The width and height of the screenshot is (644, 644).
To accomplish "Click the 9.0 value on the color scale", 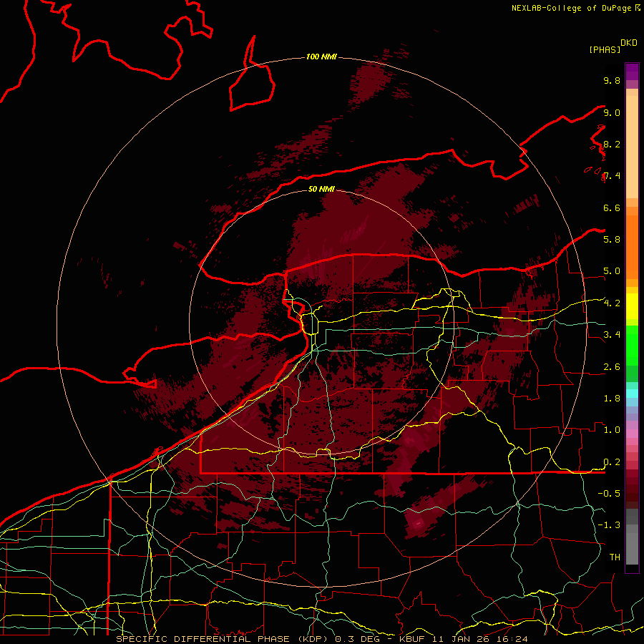I will coord(612,112).
